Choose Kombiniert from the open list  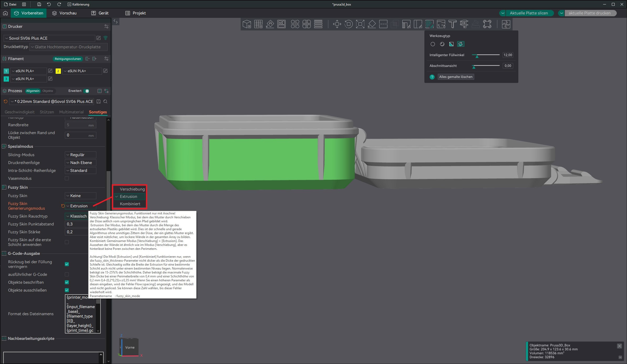pyautogui.click(x=130, y=204)
